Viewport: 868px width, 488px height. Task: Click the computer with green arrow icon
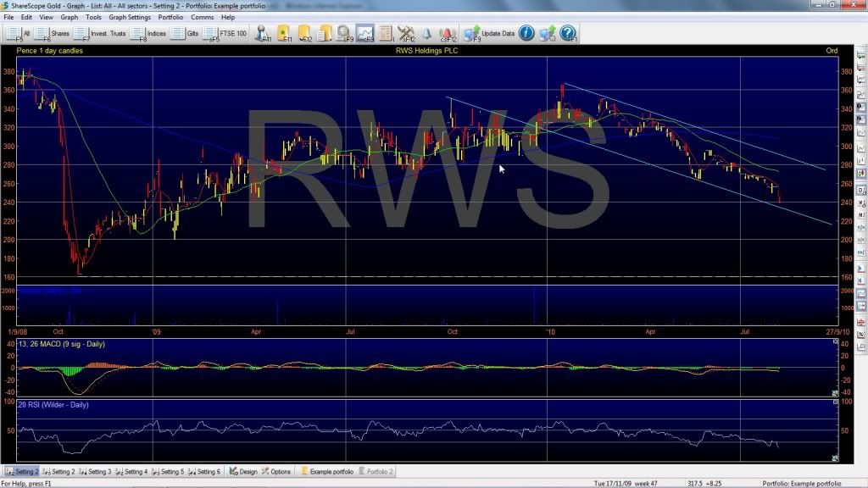tap(548, 34)
